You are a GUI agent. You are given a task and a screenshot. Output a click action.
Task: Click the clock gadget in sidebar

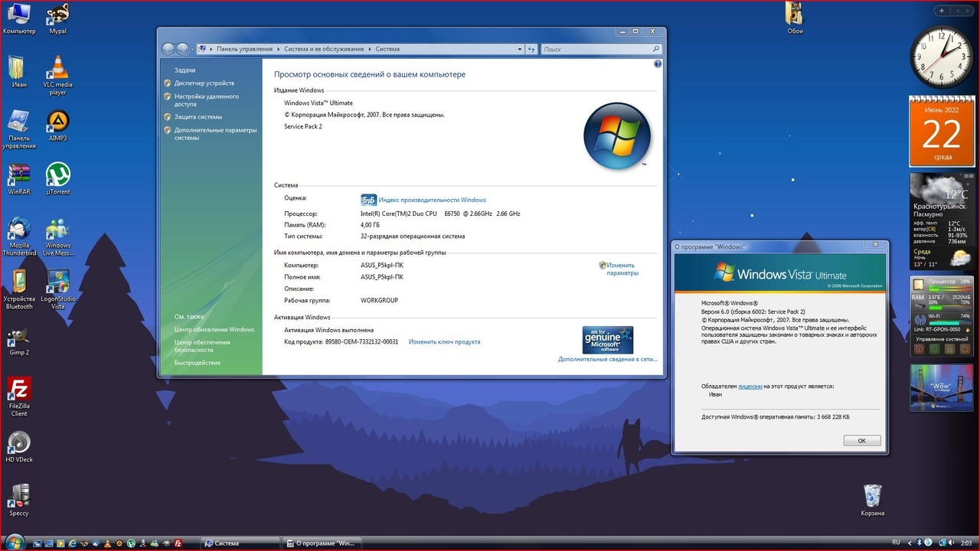[x=941, y=57]
